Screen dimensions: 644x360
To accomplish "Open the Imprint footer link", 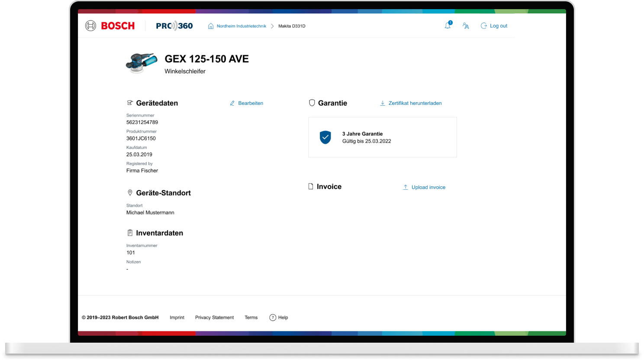I will (177, 318).
